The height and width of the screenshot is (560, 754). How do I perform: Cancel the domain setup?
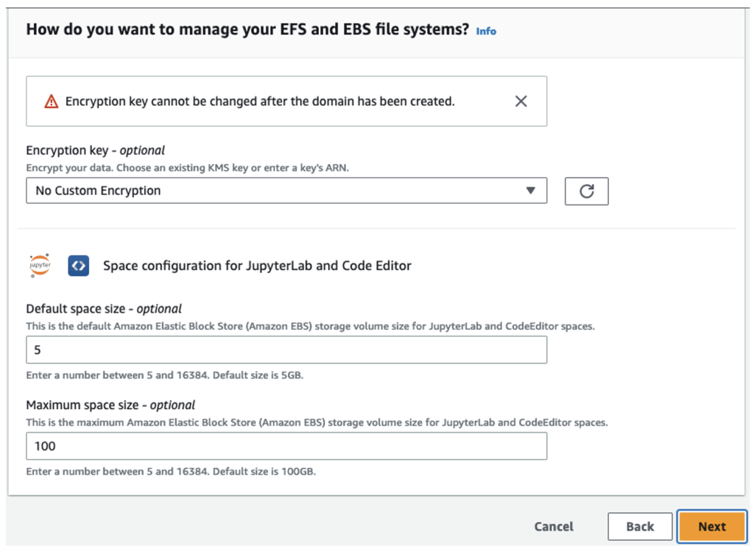click(554, 526)
